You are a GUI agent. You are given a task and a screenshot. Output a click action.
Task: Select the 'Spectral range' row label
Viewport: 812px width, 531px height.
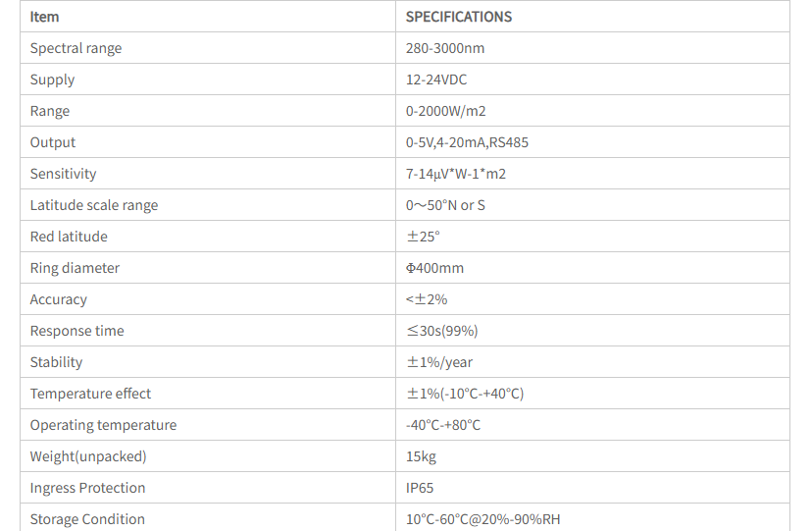pos(76,48)
